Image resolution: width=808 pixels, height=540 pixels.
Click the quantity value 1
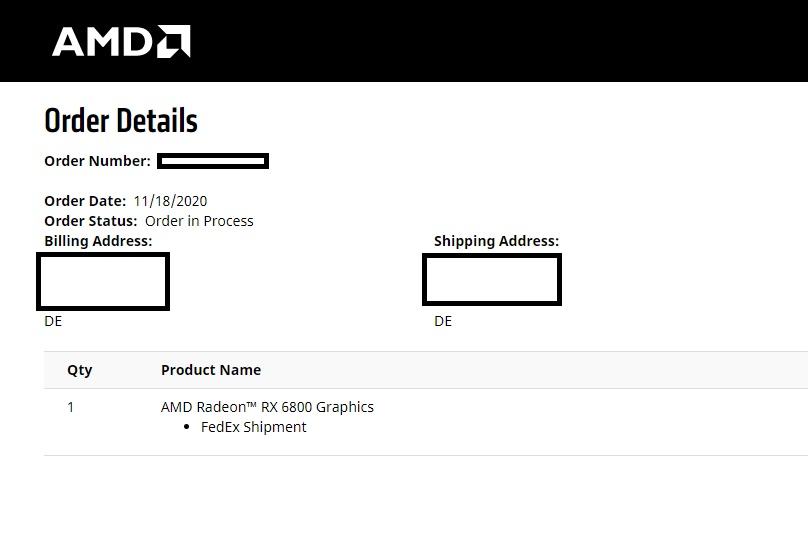(x=71, y=407)
